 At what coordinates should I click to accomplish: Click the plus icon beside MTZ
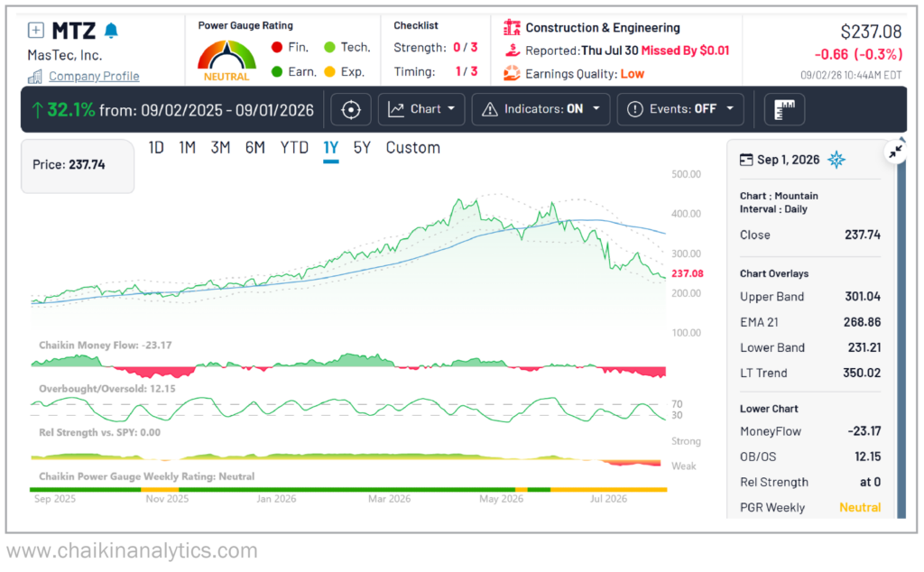(35, 30)
